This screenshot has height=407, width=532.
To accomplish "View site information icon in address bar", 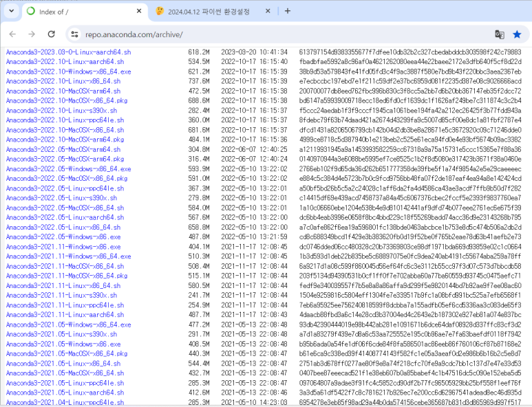I will (x=74, y=34).
